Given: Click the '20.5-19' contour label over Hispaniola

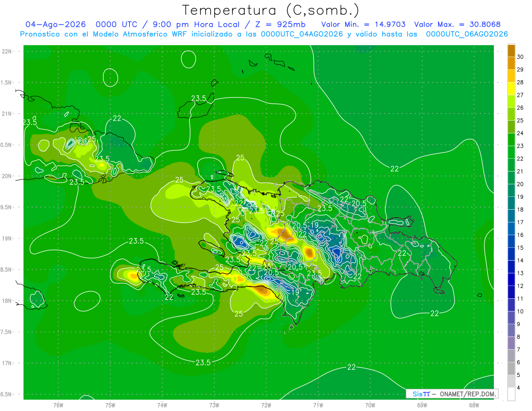Looking at the screenshot, I should [305, 226].
